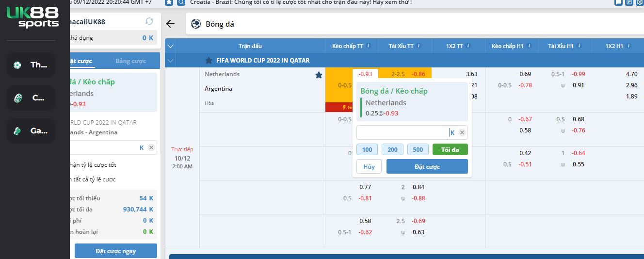The height and width of the screenshot is (259, 644).
Task: Refresh the account balance
Action: (x=149, y=21)
